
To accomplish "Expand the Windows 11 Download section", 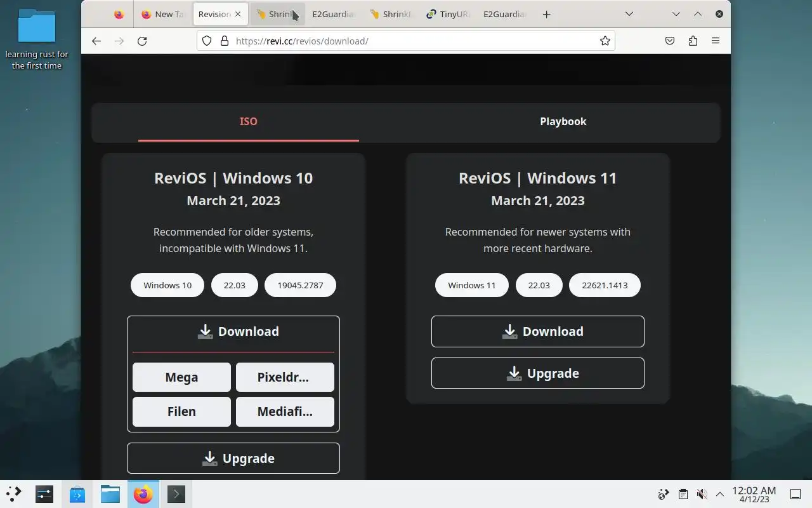I will tap(538, 331).
